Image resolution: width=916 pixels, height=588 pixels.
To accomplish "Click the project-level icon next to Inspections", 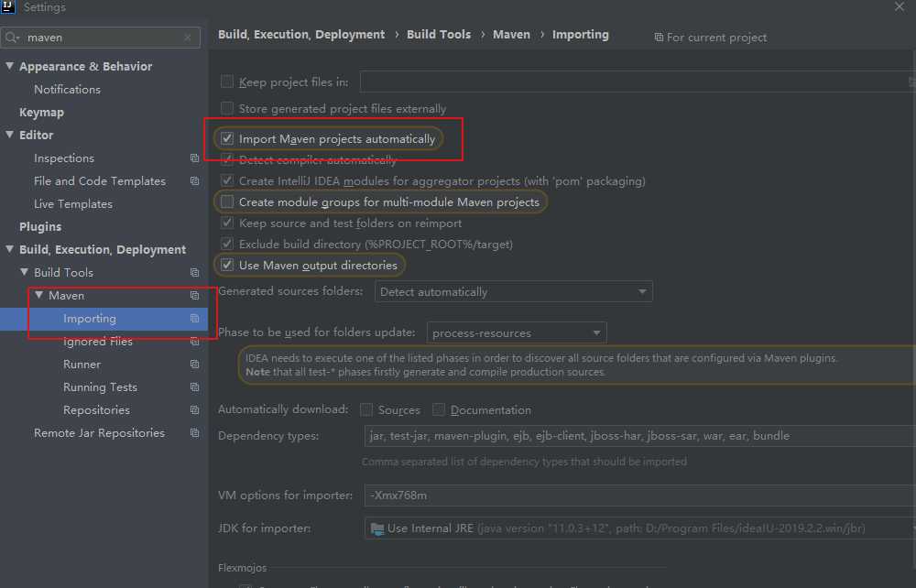I will click(194, 158).
